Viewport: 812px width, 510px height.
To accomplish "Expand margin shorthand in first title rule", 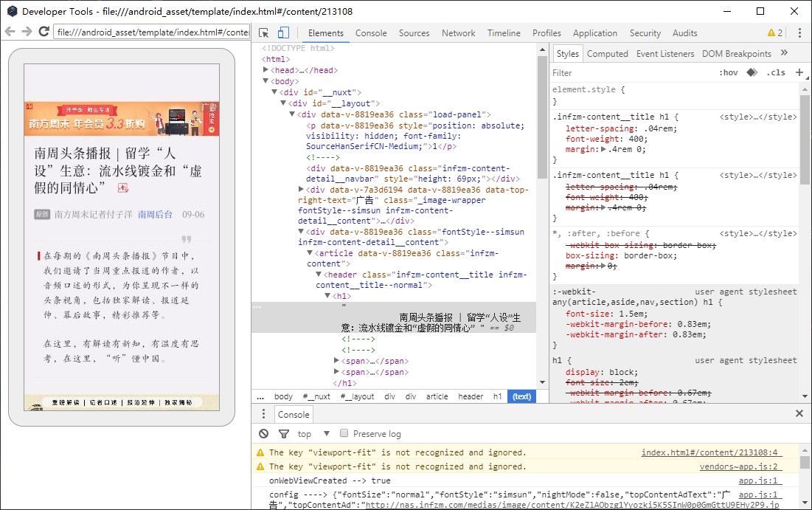I will coord(603,149).
